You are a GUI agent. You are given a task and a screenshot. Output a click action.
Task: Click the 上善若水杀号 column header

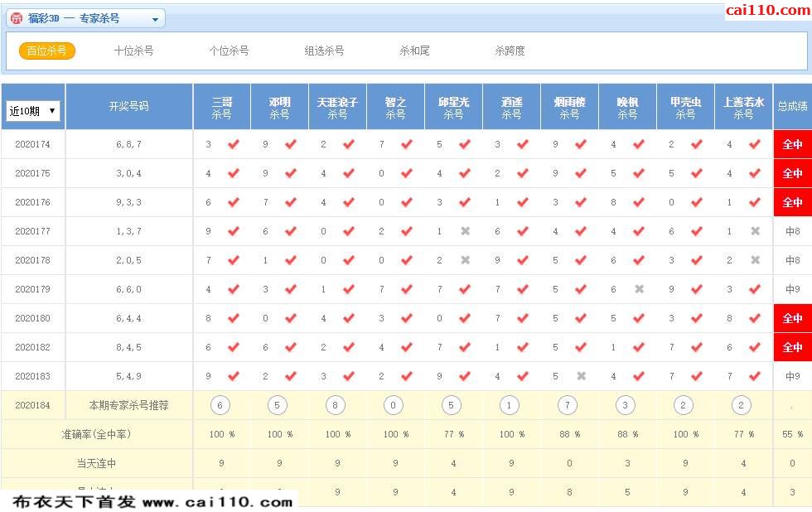point(744,107)
